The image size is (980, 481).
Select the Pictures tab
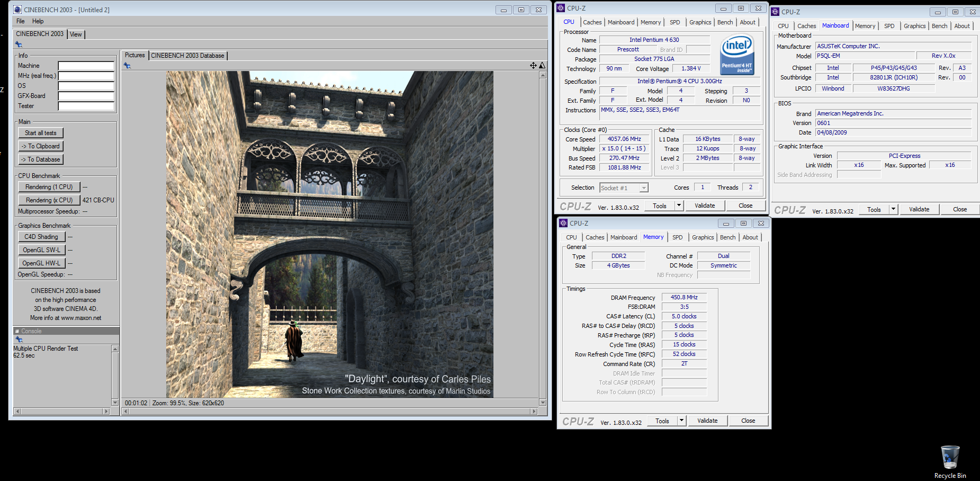[x=134, y=55]
